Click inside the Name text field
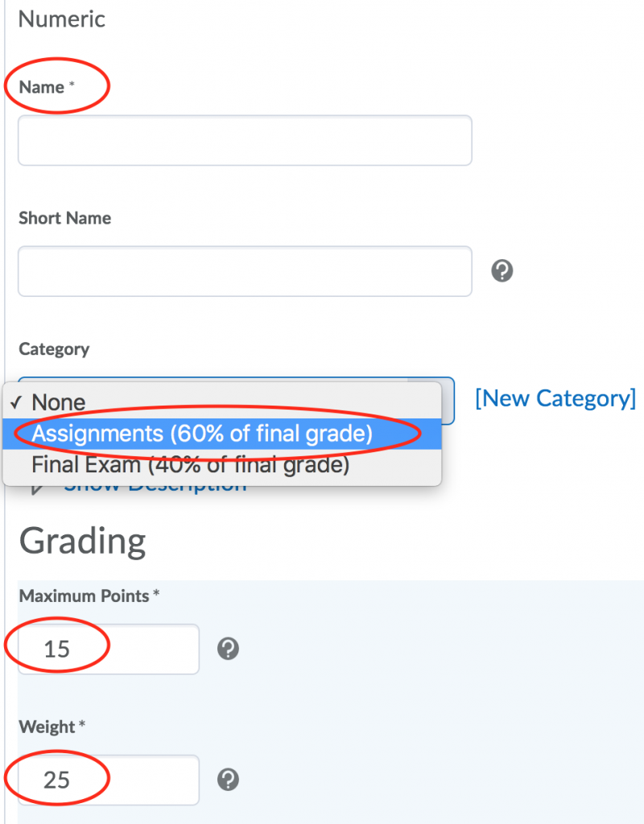644x824 pixels. click(242, 140)
